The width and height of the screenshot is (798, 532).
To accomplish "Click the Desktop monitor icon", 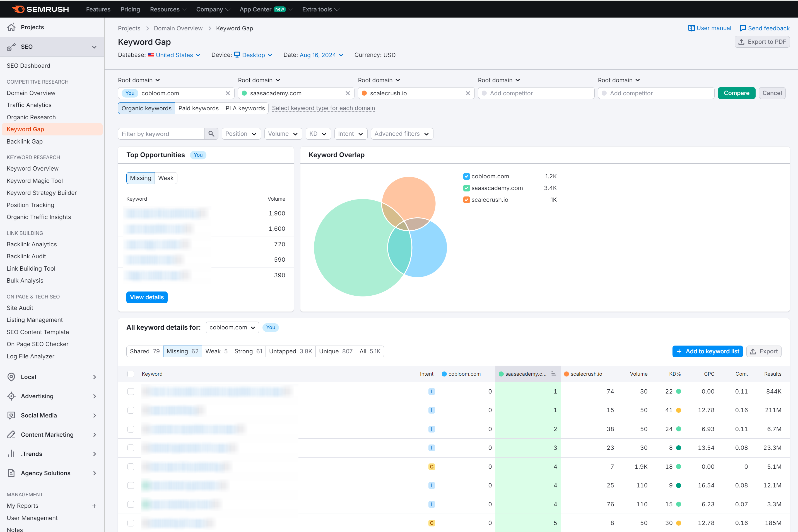I will (237, 55).
